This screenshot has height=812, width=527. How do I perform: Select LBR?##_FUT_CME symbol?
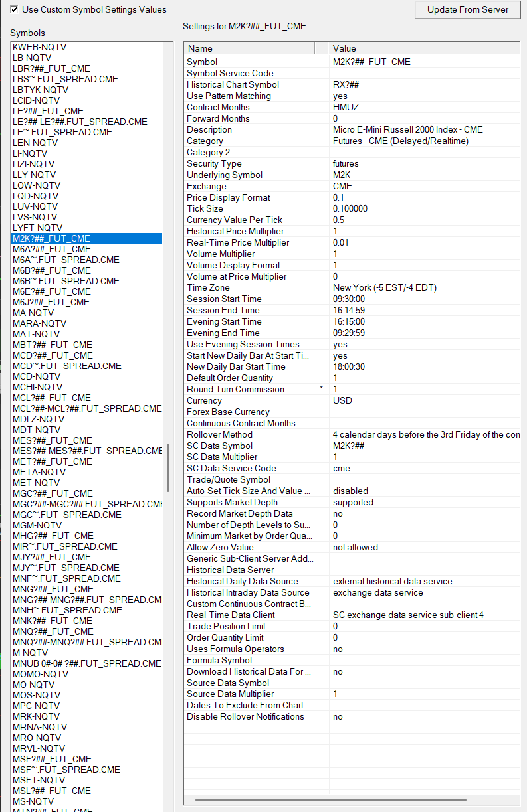point(51,68)
